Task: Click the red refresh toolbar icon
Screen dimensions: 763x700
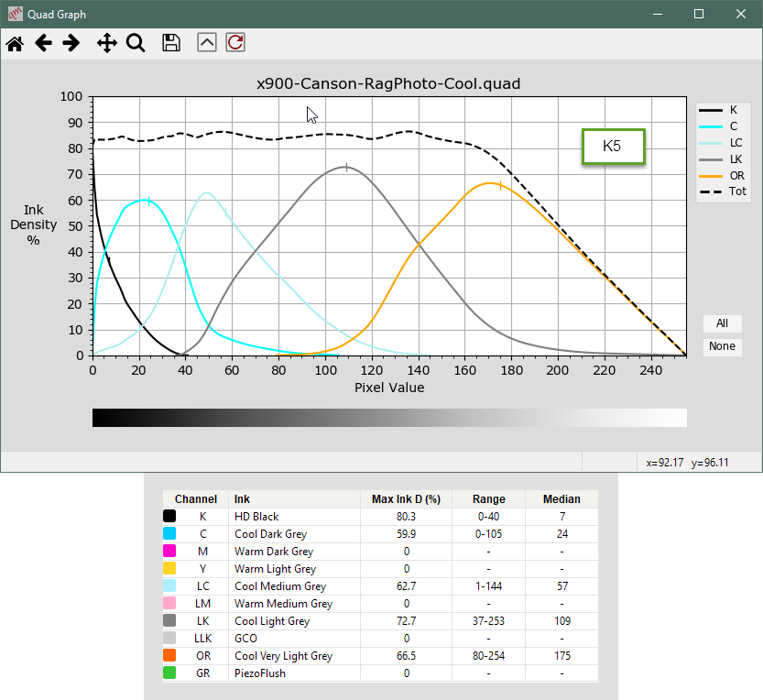Action: tap(235, 42)
